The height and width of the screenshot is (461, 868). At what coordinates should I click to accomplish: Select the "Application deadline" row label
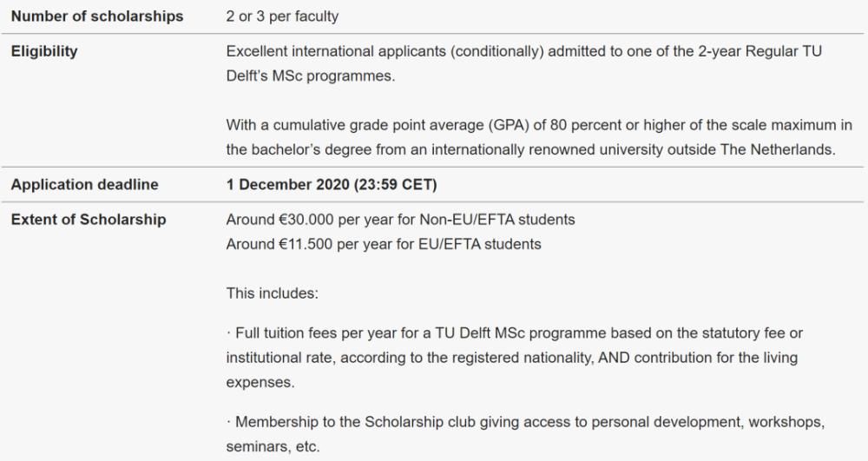click(84, 185)
